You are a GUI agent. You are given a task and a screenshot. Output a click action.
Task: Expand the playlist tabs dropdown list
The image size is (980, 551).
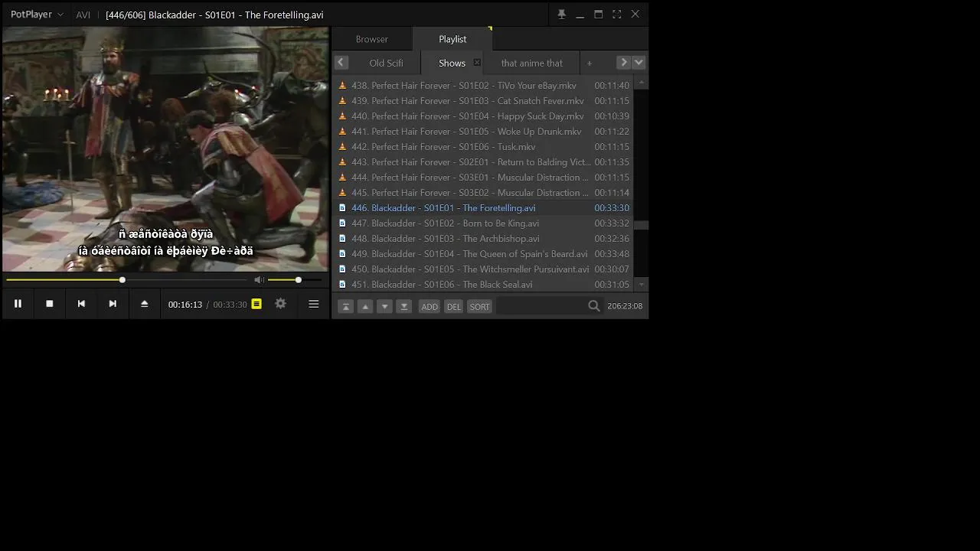pyautogui.click(x=639, y=63)
